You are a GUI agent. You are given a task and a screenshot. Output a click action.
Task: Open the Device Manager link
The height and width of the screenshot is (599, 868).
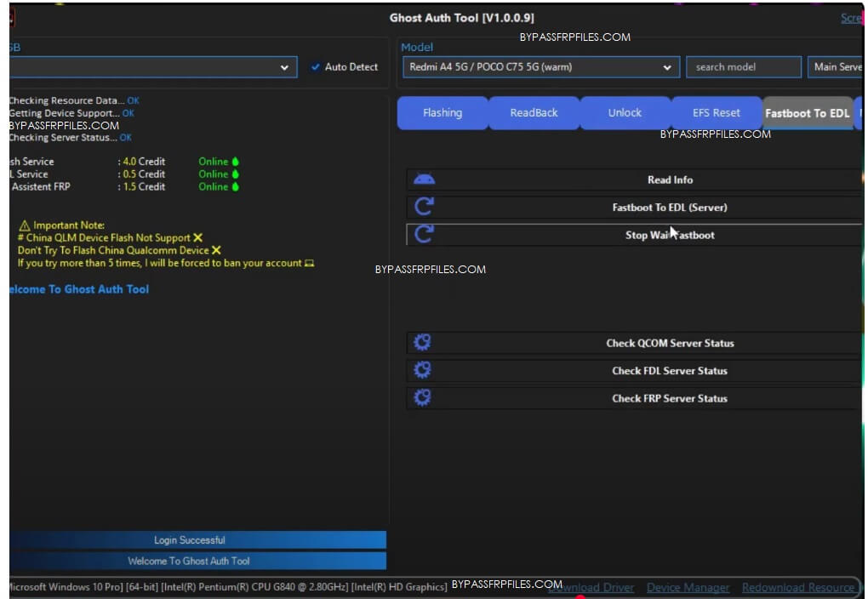coord(688,588)
